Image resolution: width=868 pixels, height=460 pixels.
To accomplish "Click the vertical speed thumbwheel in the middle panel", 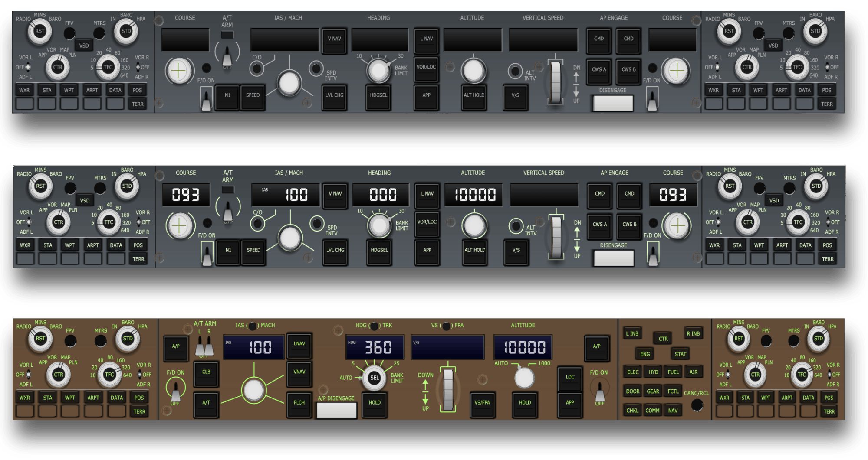I will pos(556,237).
